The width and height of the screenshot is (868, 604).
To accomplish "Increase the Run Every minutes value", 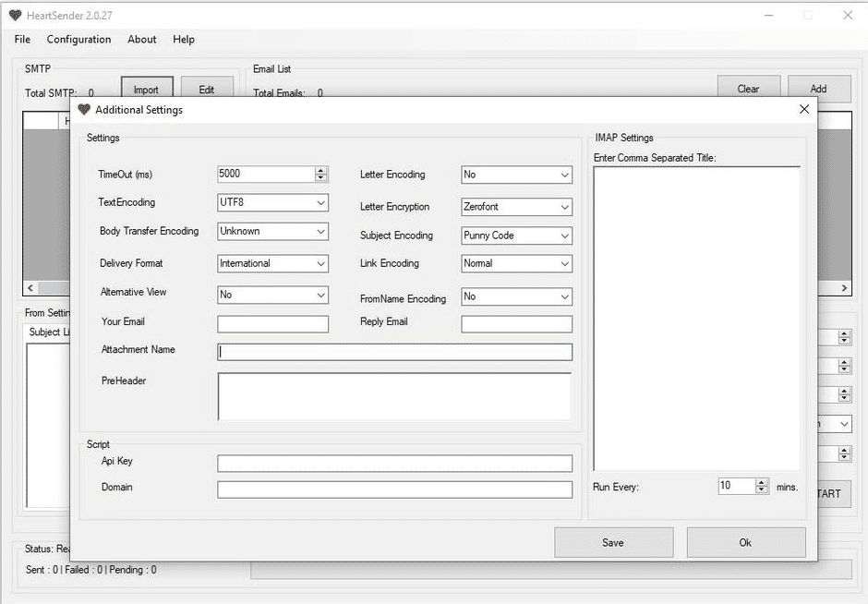I will (762, 483).
